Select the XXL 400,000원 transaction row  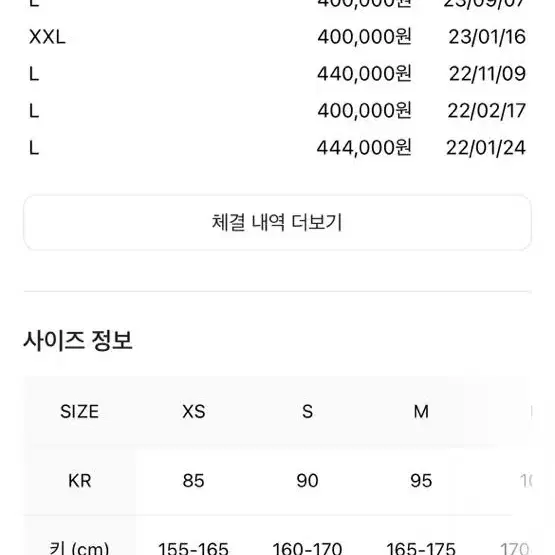(x=277, y=37)
